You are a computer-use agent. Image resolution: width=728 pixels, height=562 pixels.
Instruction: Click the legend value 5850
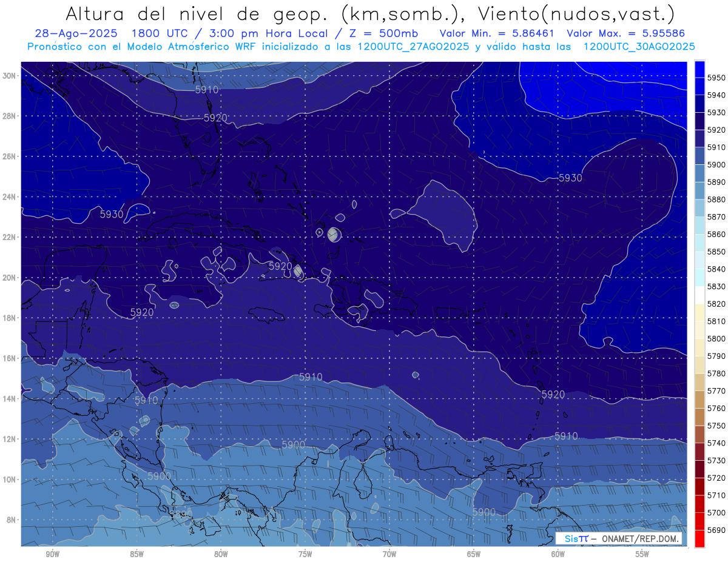click(x=716, y=252)
